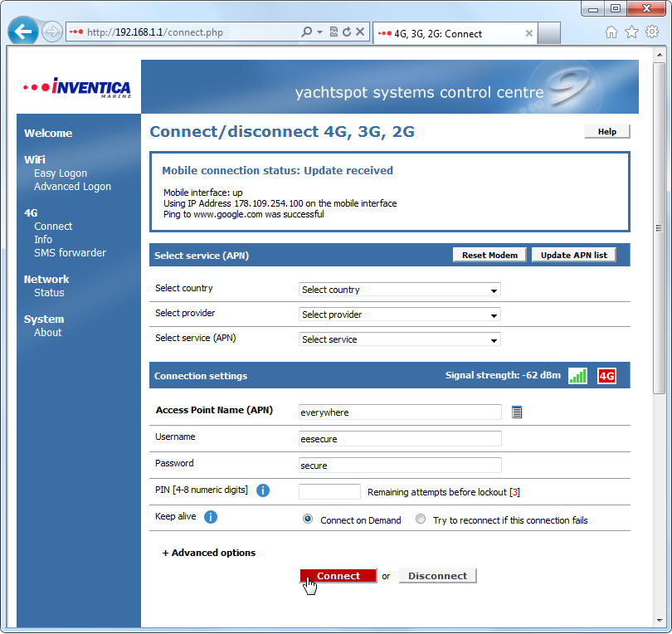Click the PIN info icon
Image resolution: width=672 pixels, height=634 pixels.
pos(263,490)
